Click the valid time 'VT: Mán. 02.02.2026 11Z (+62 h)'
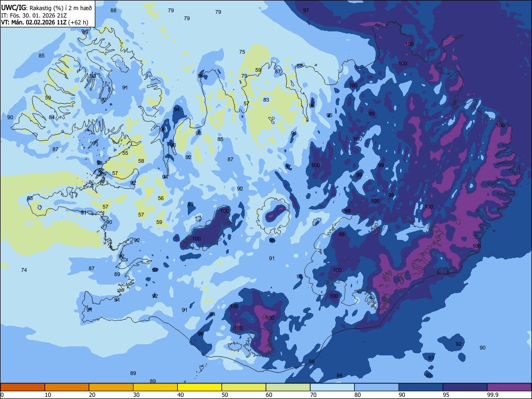Screen dimensions: 532x399 (x=45, y=22)
